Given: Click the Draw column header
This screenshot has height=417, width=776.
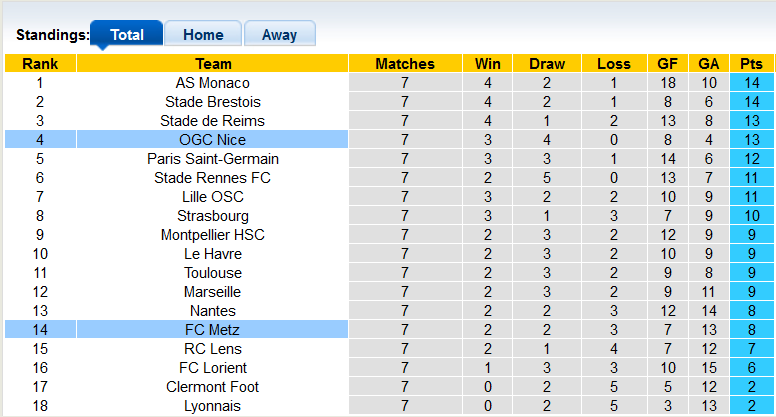Looking at the screenshot, I should pyautogui.click(x=547, y=64).
